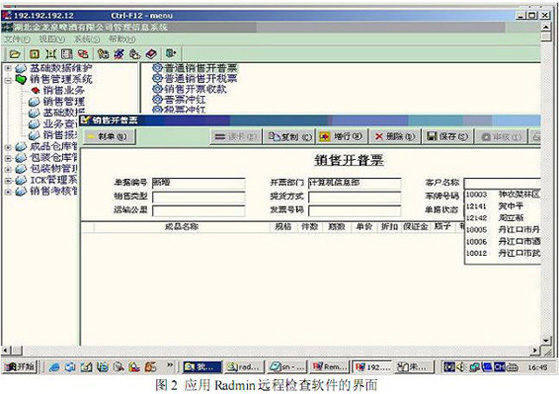Click the gears settings toolbar icon
Viewport: 559px width, 394px height.
click(x=135, y=54)
